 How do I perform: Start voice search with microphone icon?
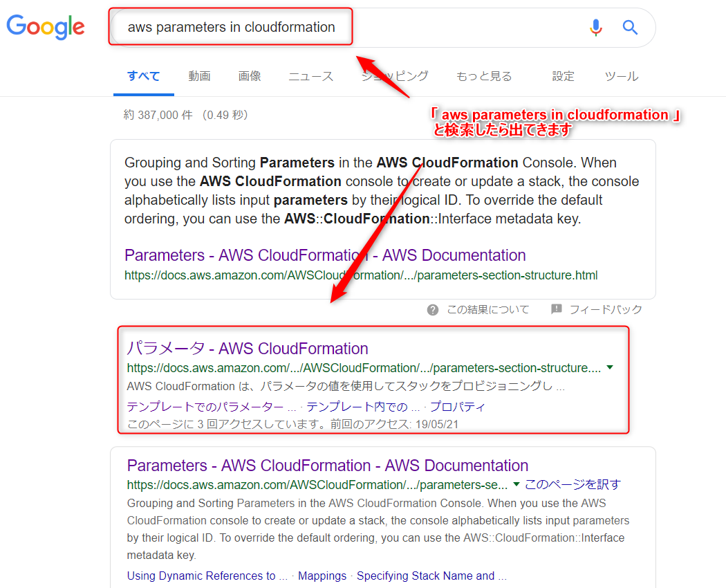[x=596, y=28]
